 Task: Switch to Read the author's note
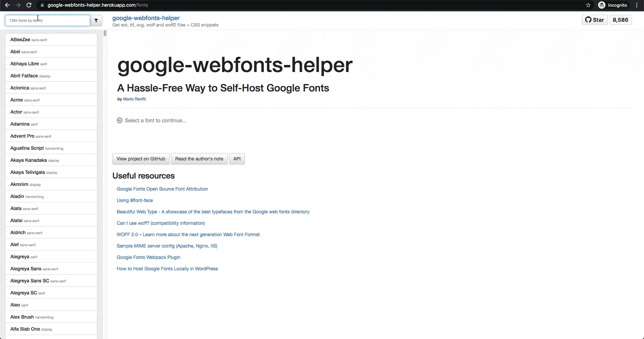click(x=199, y=159)
